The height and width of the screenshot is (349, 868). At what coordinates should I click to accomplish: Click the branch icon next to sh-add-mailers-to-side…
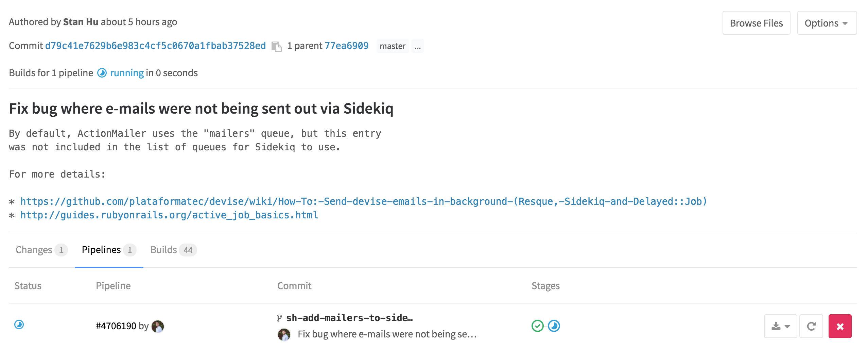click(x=280, y=318)
